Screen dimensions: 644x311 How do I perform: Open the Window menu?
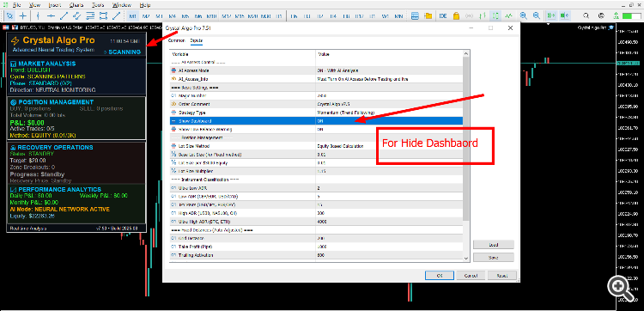pyautogui.click(x=122, y=5)
